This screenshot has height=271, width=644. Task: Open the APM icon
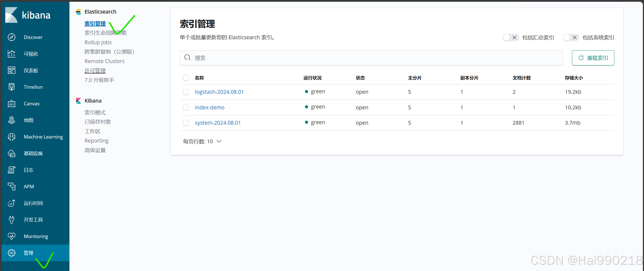tap(12, 187)
